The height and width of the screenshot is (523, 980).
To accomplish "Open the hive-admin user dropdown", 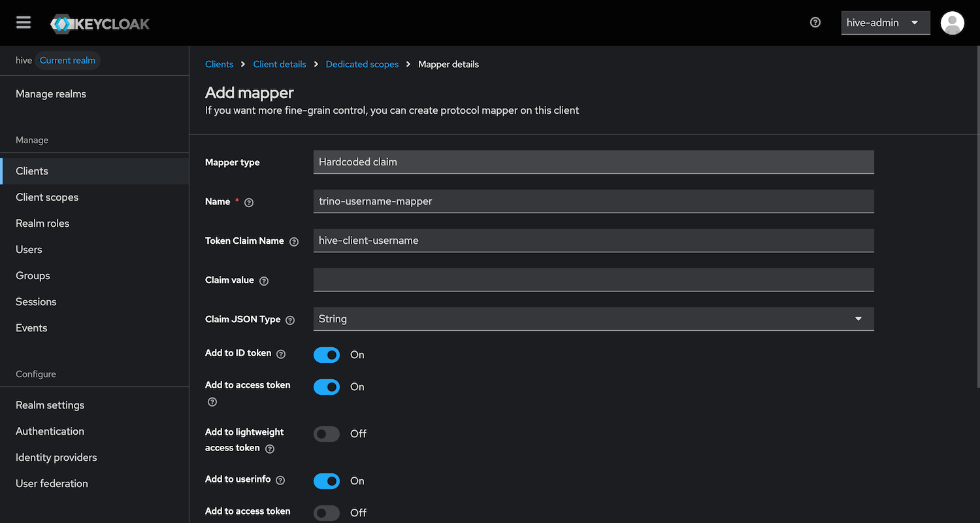I will [885, 23].
